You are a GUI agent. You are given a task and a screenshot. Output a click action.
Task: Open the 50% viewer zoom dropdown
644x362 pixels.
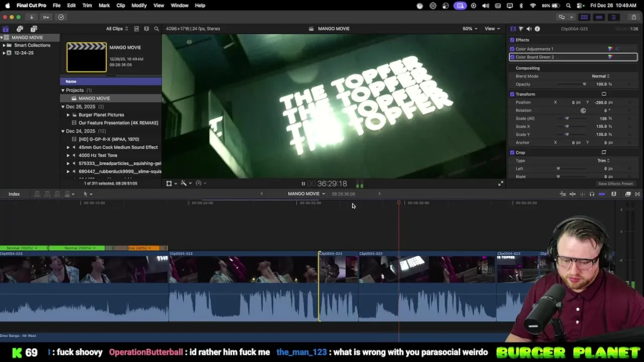(x=470, y=29)
